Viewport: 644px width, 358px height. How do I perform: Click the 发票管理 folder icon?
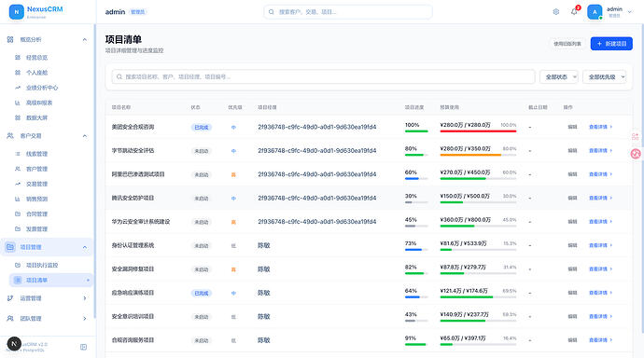tap(18, 228)
